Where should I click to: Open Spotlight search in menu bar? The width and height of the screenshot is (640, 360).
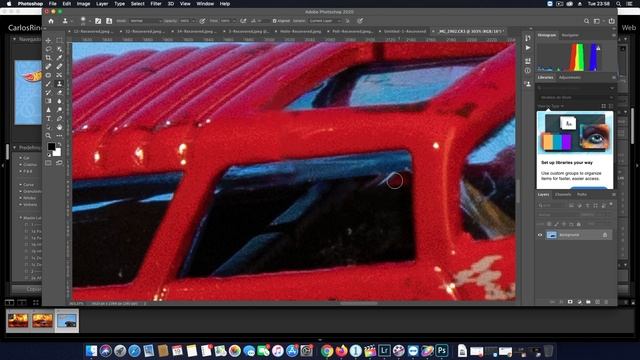pos(618,4)
